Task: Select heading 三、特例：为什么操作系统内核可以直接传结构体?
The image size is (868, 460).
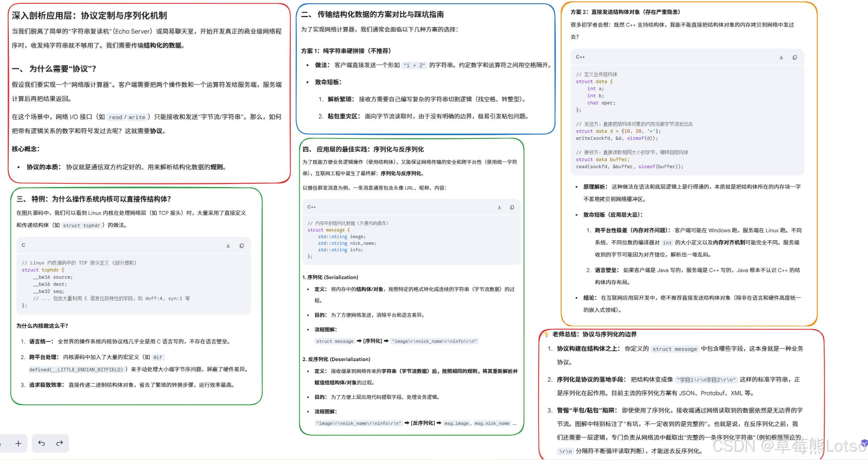Action: pyautogui.click(x=93, y=199)
